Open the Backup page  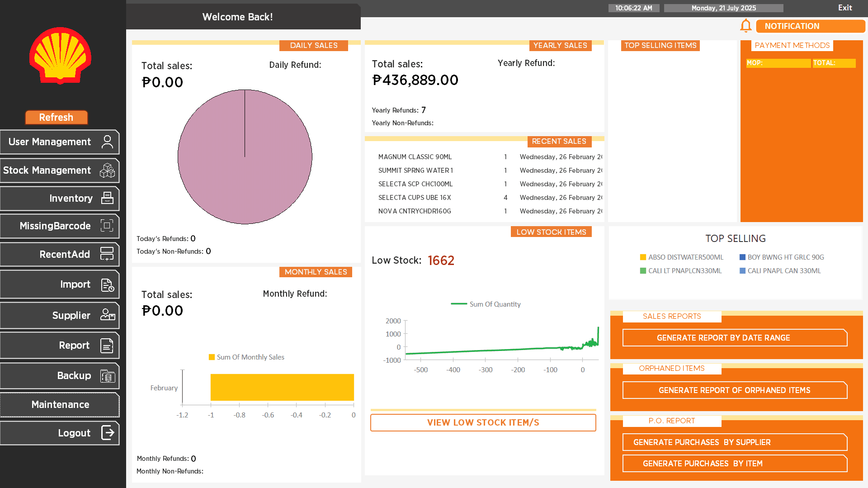tap(60, 376)
